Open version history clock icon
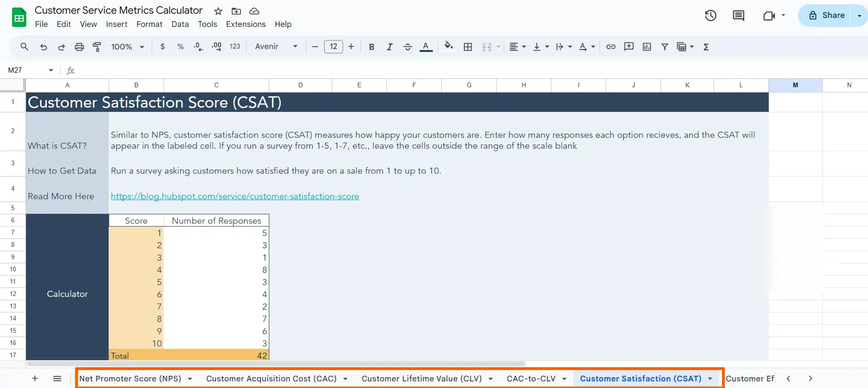The image size is (868, 388). pyautogui.click(x=711, y=16)
